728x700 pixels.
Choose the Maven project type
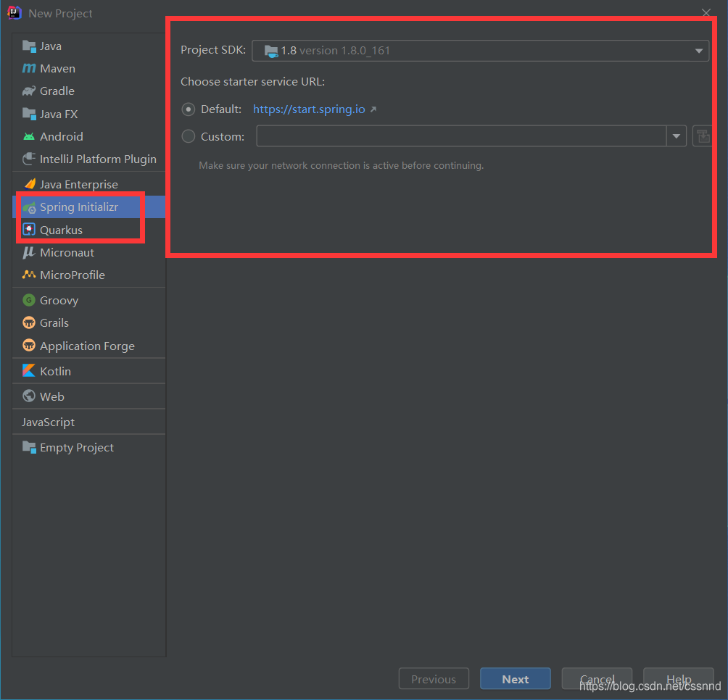(88, 69)
